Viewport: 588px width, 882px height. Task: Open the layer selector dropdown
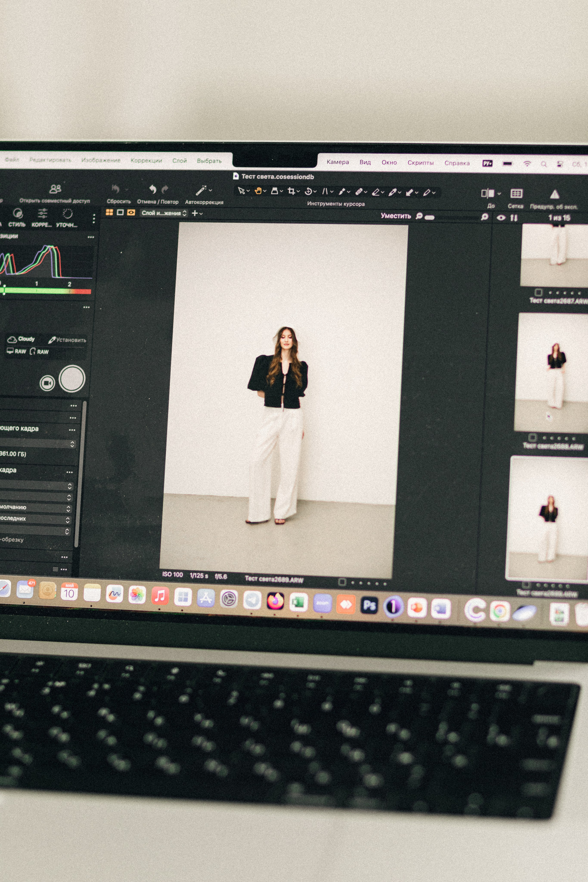point(164,213)
